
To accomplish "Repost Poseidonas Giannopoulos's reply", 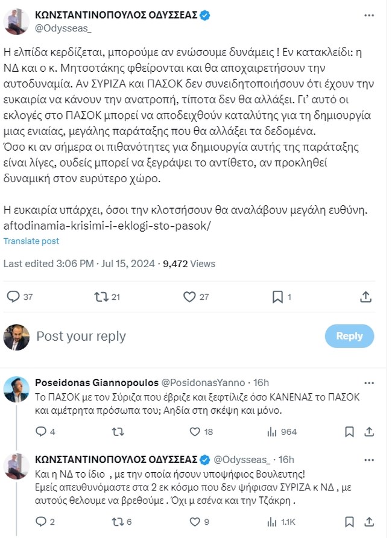I will (118, 431).
